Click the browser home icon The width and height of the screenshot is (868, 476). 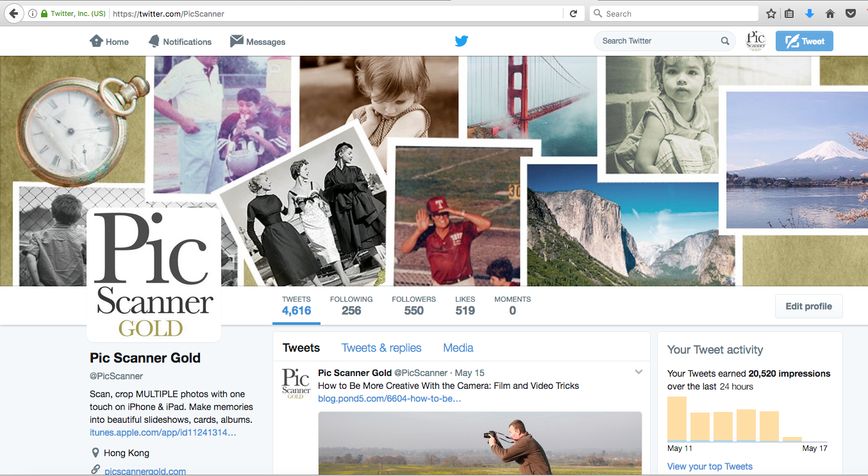tap(830, 13)
